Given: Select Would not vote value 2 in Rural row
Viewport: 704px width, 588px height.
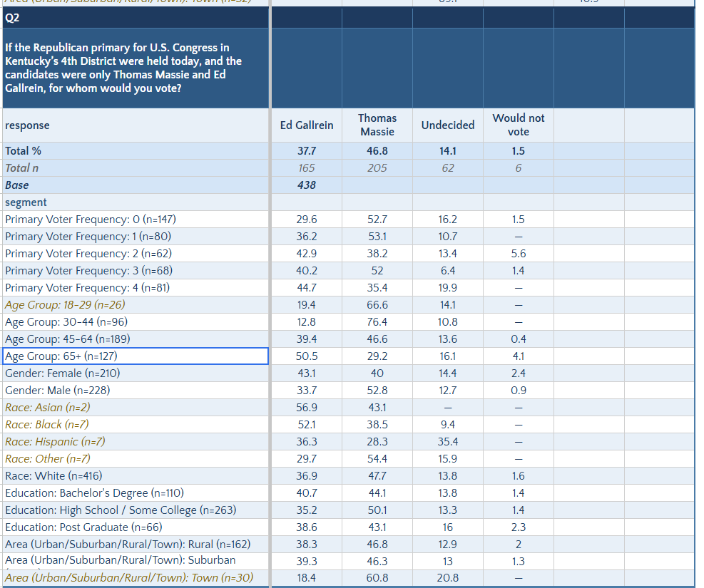Looking at the screenshot, I should (x=518, y=544).
